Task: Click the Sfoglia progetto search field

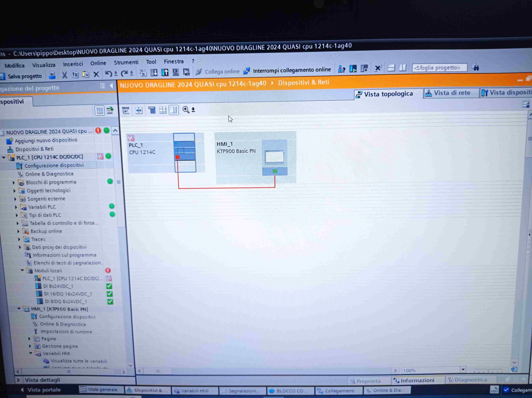Action: (439, 68)
